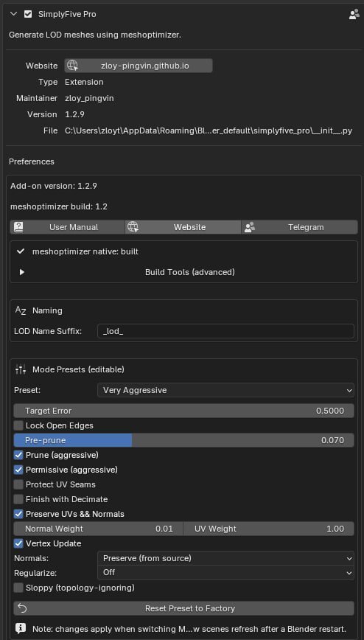
Task: Collapse the SimplyFive Pro add-on panel
Action: tap(13, 14)
